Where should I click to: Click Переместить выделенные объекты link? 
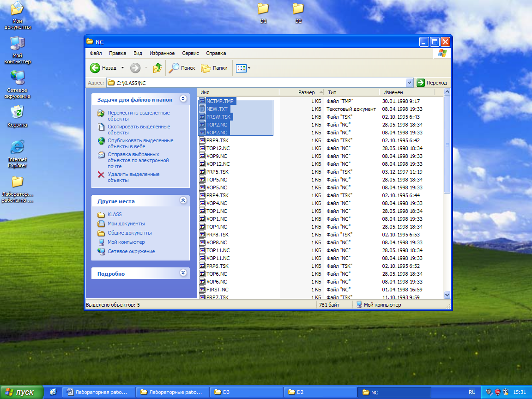point(139,116)
